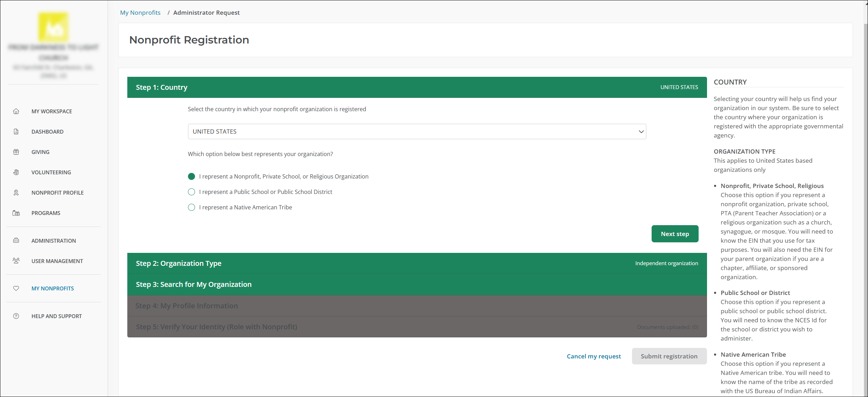The width and height of the screenshot is (868, 397).
Task: Click the Volunteering hand icon
Action: 16,172
